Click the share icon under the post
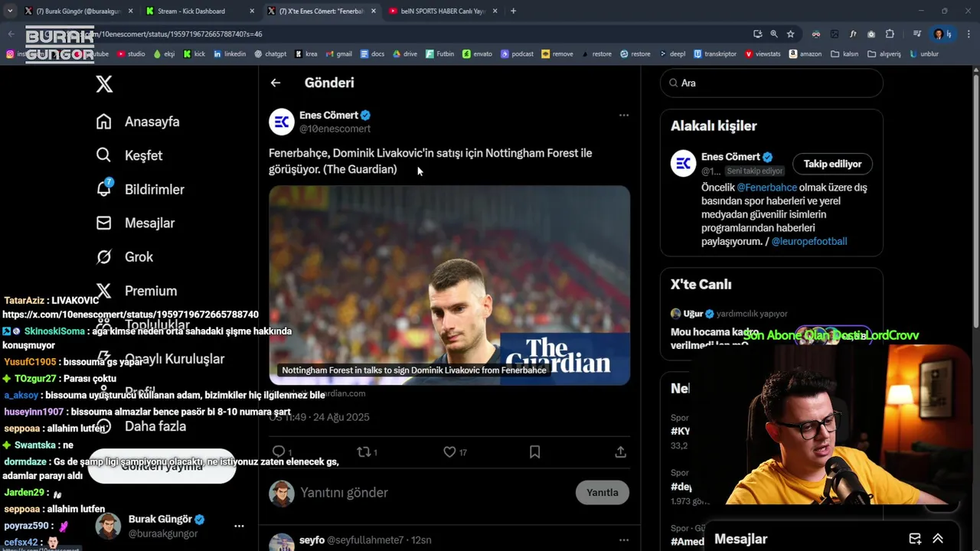Screen dimensions: 980x551 621,452
